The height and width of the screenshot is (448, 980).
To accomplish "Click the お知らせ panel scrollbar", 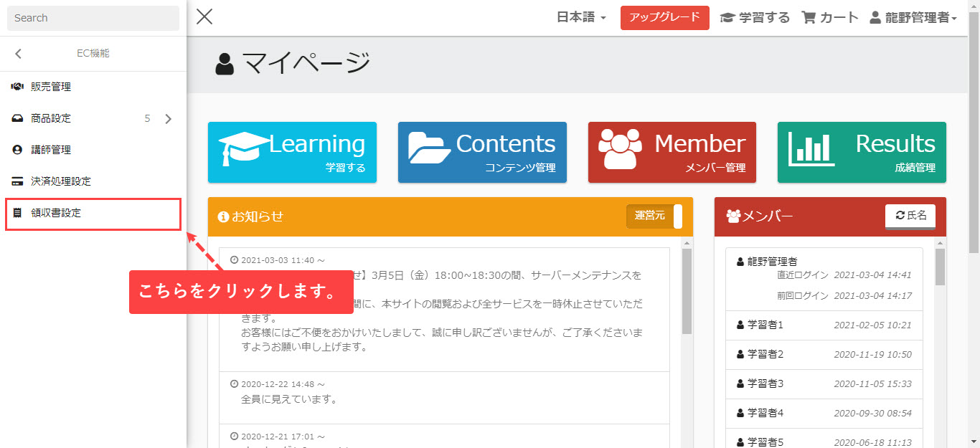I will coord(687,294).
